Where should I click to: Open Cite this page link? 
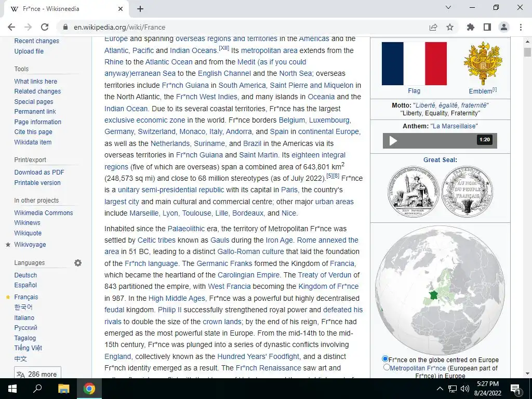[x=33, y=132]
